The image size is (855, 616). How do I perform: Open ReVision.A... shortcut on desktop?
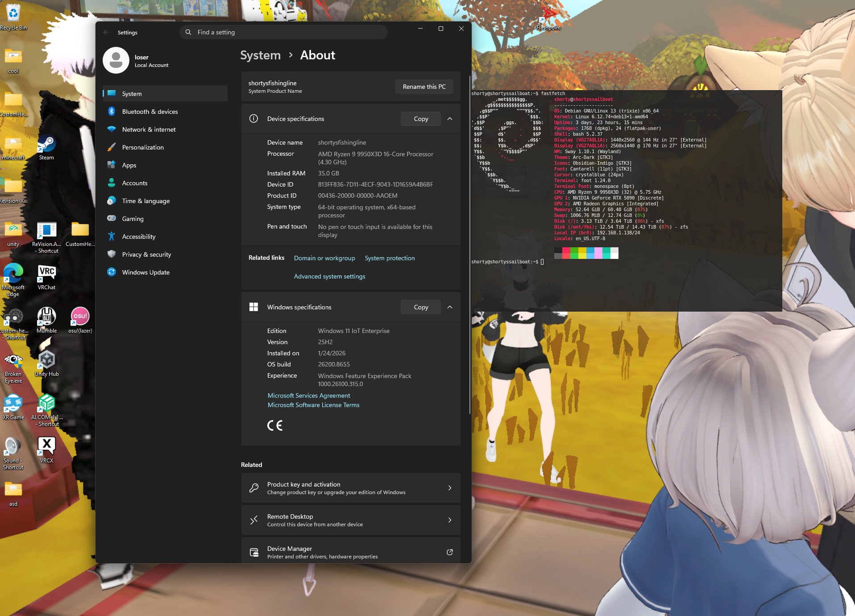tap(46, 237)
